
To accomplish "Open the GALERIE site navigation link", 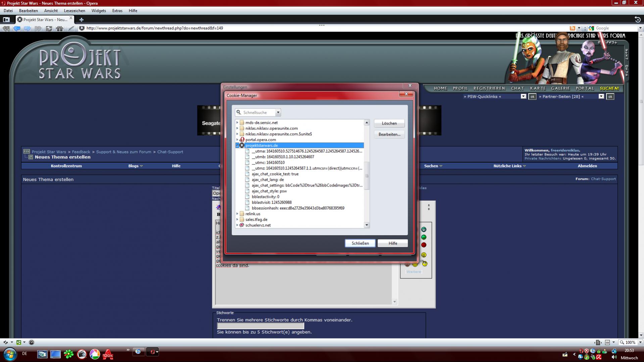I will tap(560, 89).
